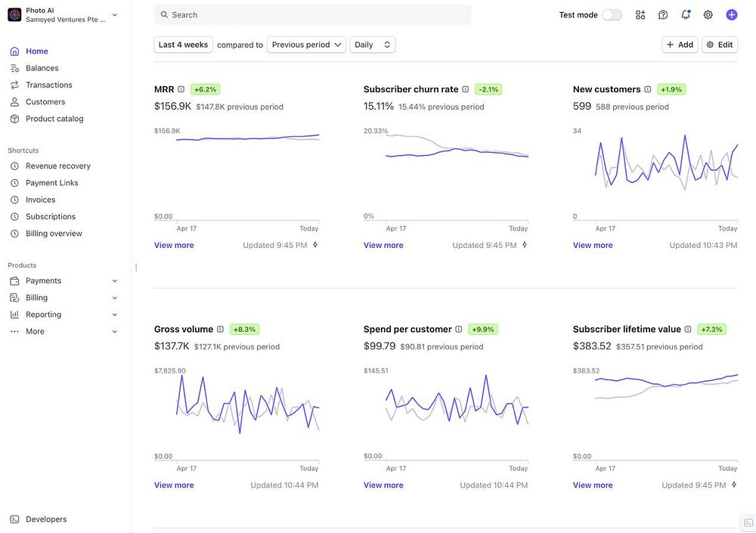The width and height of the screenshot is (756, 533).
Task: Click View more under New customers
Action: click(x=593, y=245)
